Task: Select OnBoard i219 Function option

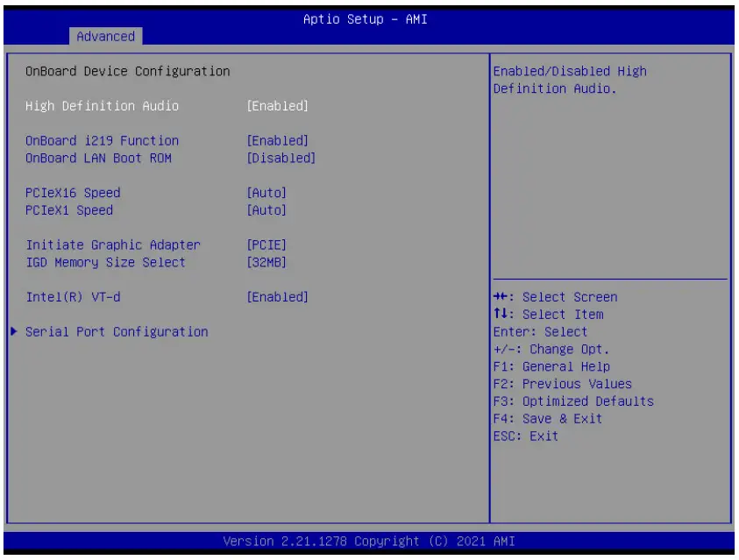Action: pos(102,141)
